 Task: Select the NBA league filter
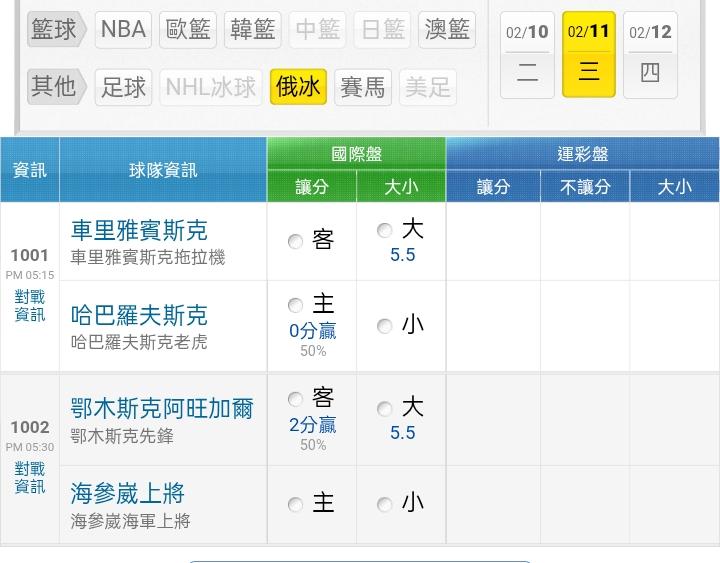[124, 30]
